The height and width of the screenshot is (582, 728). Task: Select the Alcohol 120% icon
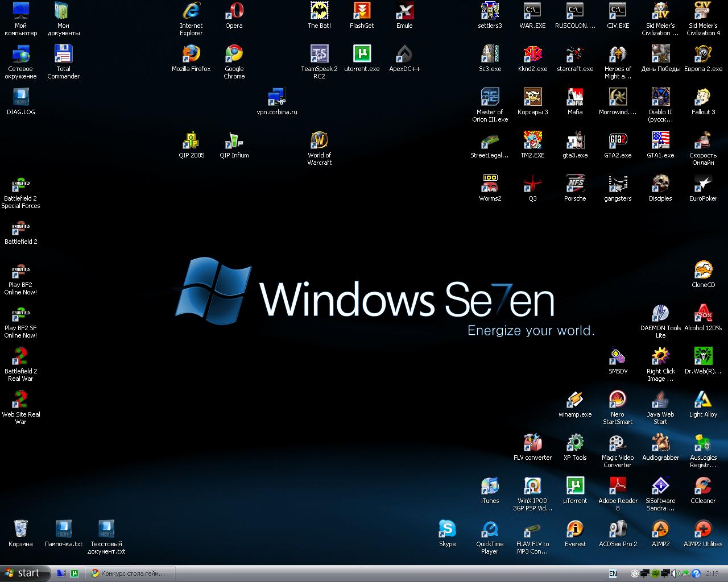(x=703, y=313)
